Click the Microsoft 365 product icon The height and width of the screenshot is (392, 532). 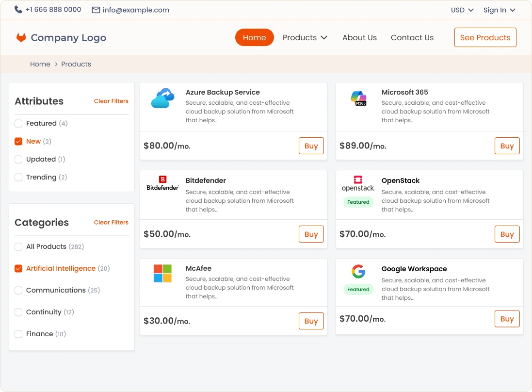[x=358, y=98]
